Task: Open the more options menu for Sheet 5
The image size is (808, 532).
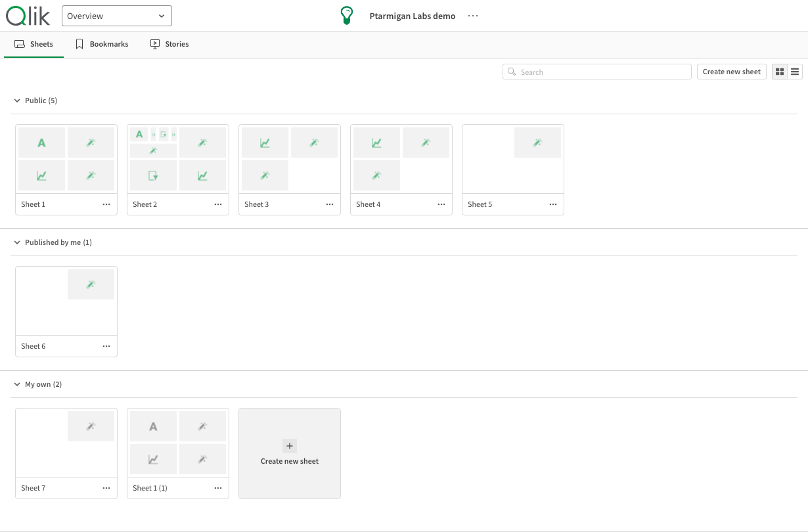Action: [553, 204]
